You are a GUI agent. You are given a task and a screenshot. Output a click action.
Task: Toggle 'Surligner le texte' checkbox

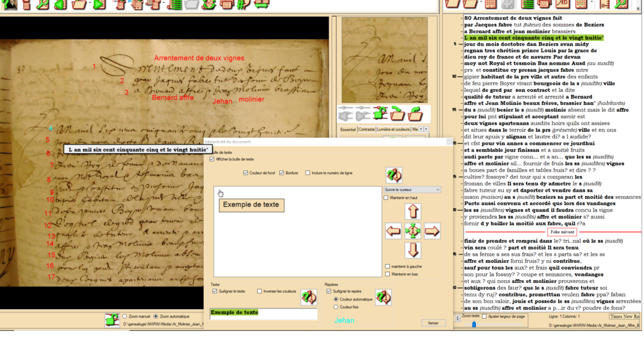215,292
